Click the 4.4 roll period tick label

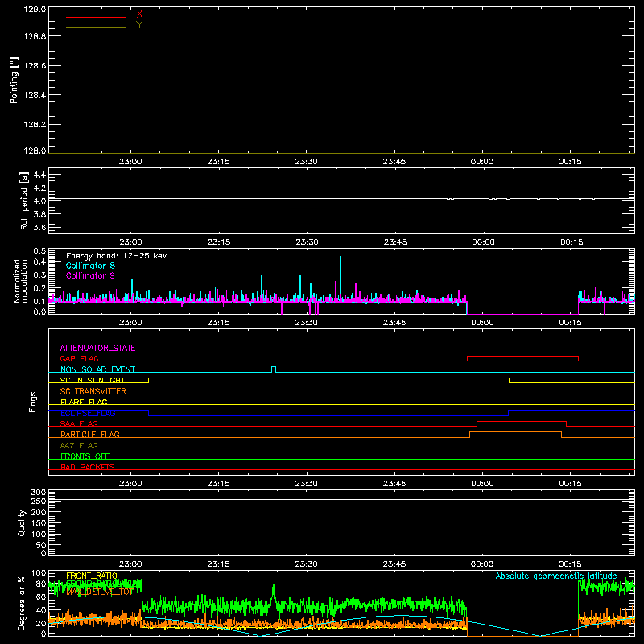click(x=39, y=175)
